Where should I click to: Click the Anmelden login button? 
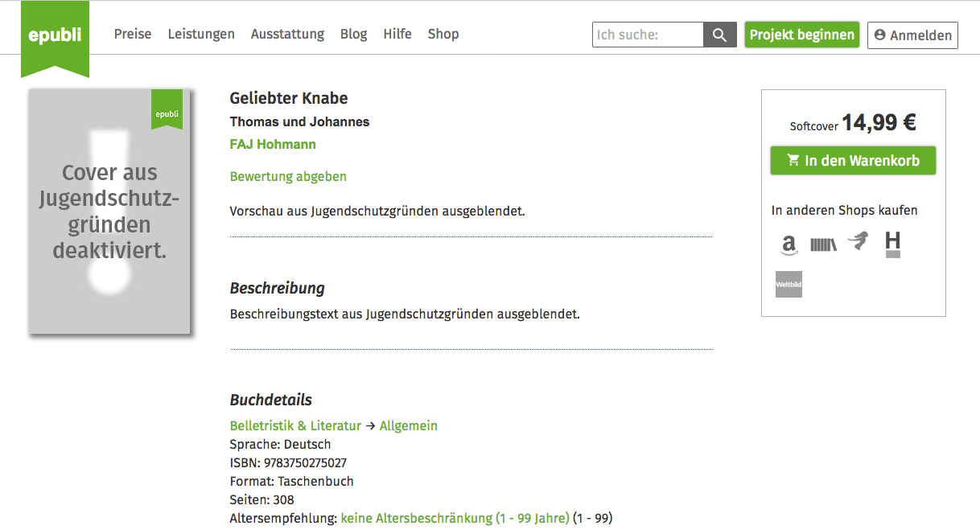point(912,35)
